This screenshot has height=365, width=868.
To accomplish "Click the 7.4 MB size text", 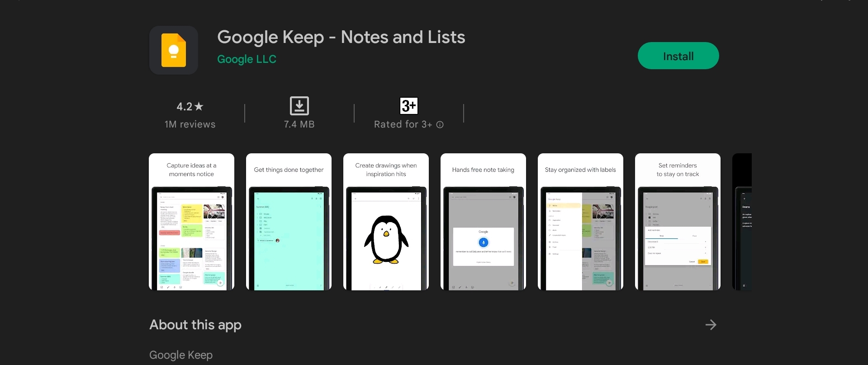I will point(299,124).
